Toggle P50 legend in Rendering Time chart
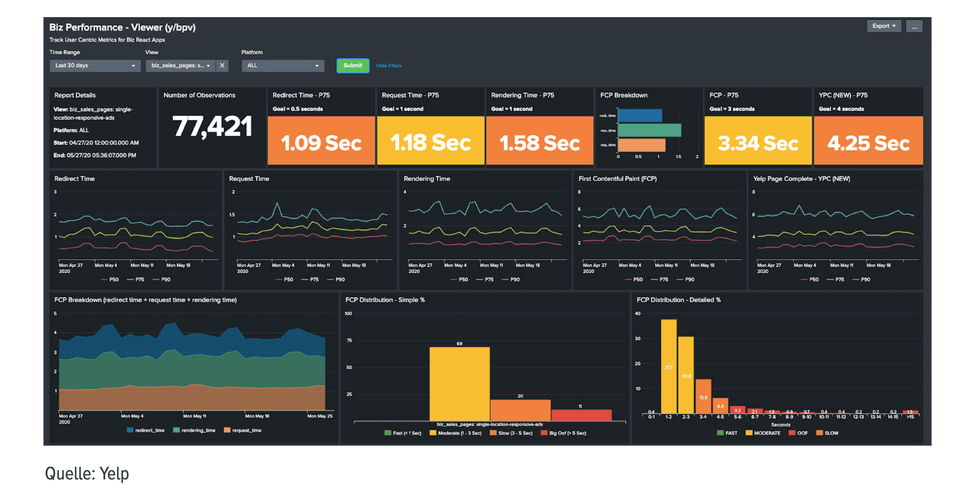 [x=459, y=280]
